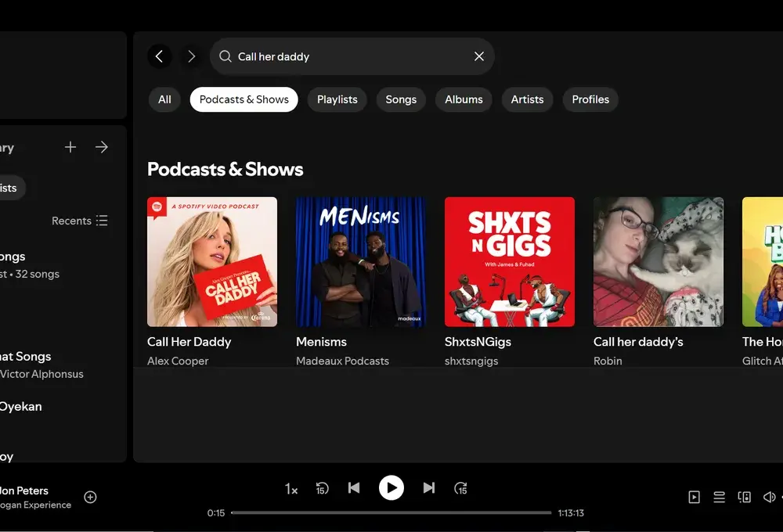The height and width of the screenshot is (532, 783).
Task: Switch to the Artists filter
Action: 527,99
